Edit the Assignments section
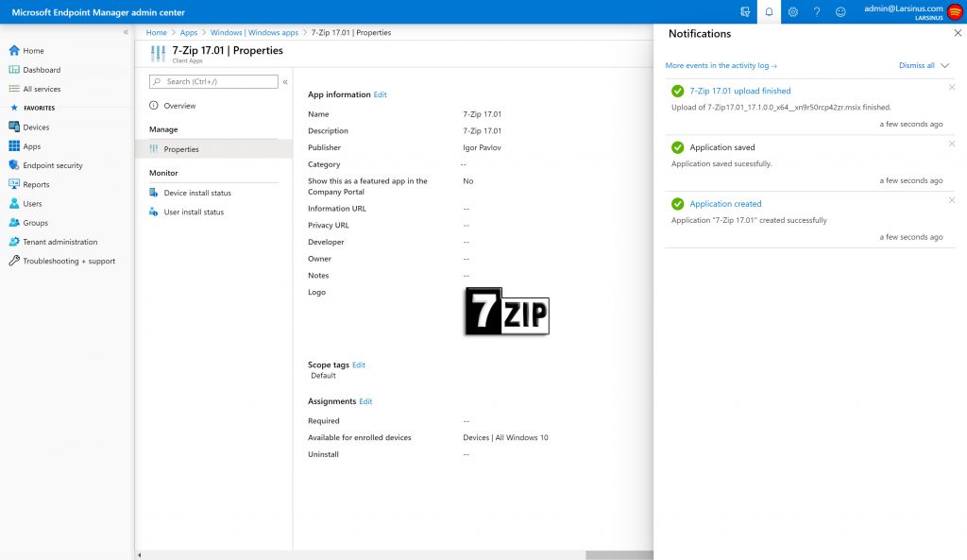The height and width of the screenshot is (560, 967). [x=365, y=401]
